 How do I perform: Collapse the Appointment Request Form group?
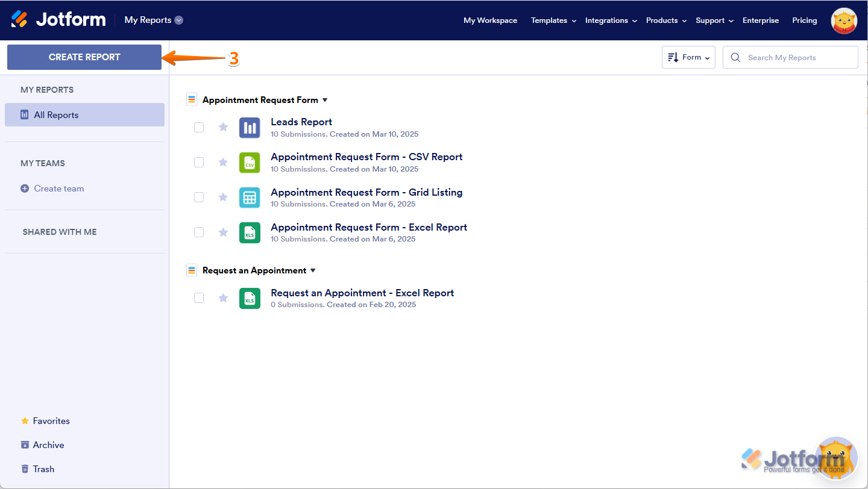coord(325,100)
